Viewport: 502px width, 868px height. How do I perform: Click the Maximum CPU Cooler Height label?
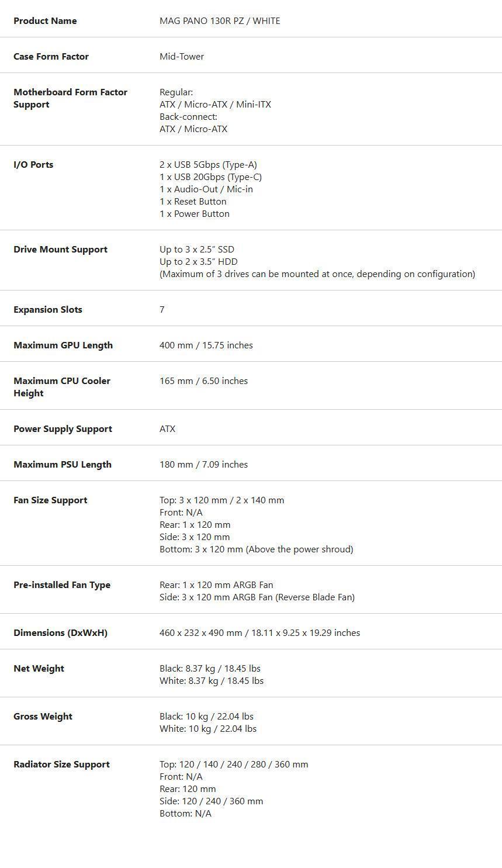[x=61, y=387]
